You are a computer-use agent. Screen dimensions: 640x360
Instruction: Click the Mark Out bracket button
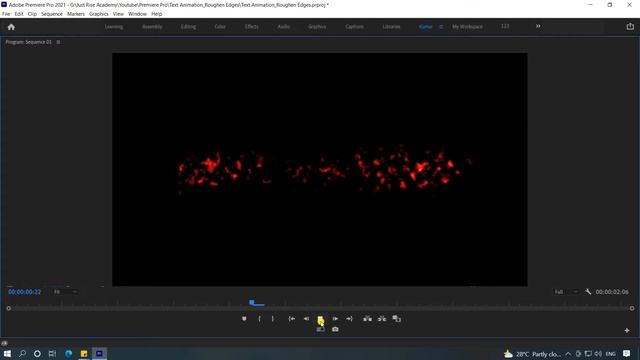(x=273, y=319)
